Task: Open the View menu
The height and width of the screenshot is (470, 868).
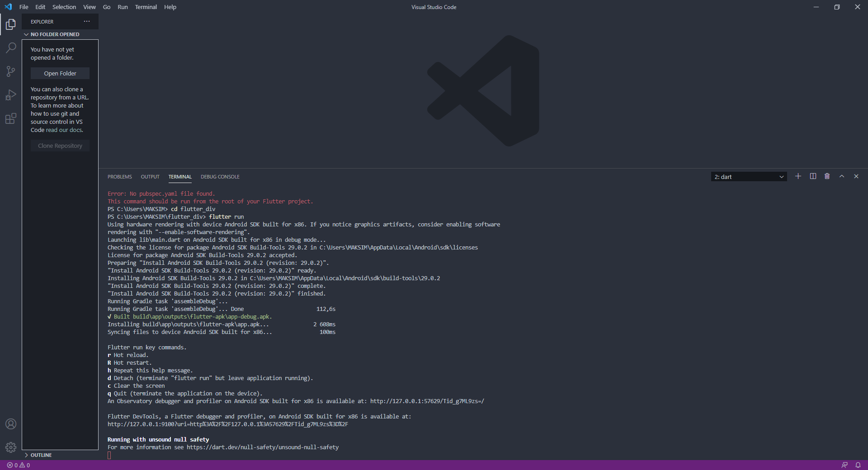Action: coord(90,7)
